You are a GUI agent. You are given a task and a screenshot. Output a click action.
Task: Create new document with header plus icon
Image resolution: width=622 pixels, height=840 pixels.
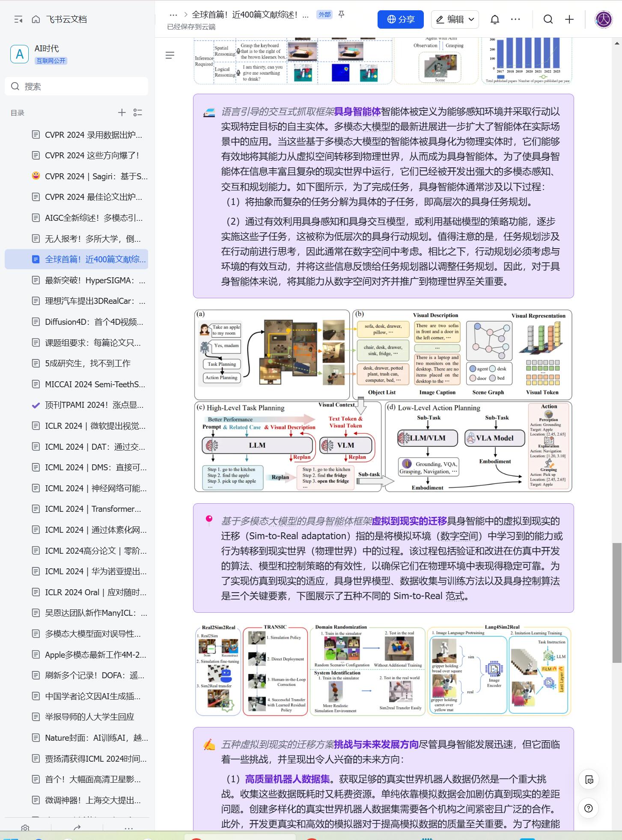point(569,19)
